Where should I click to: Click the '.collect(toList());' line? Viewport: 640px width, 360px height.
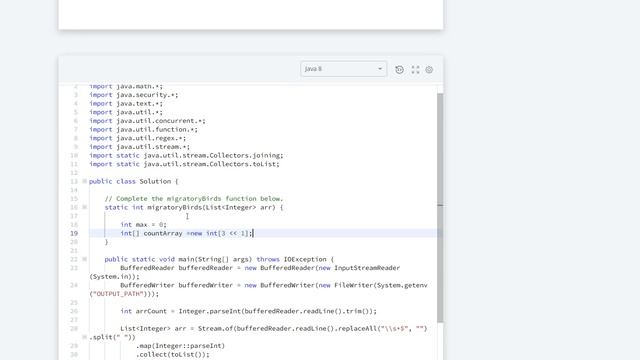[x=173, y=354]
